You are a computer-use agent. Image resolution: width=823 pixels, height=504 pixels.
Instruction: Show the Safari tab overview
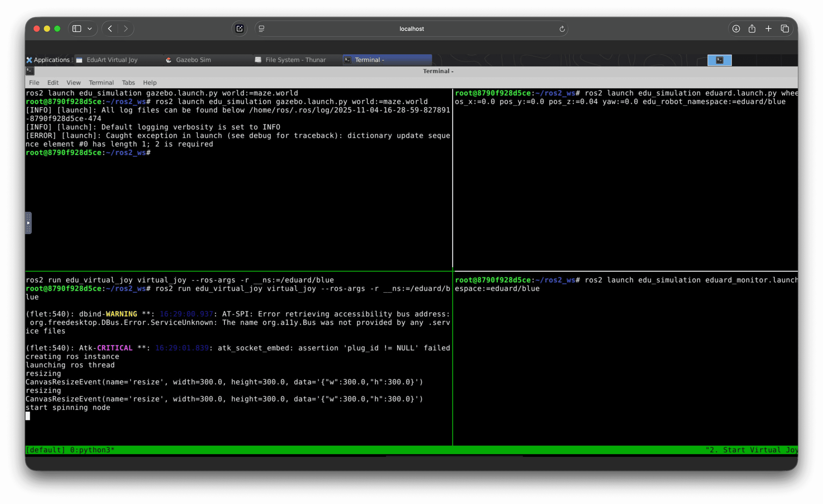[x=785, y=29]
